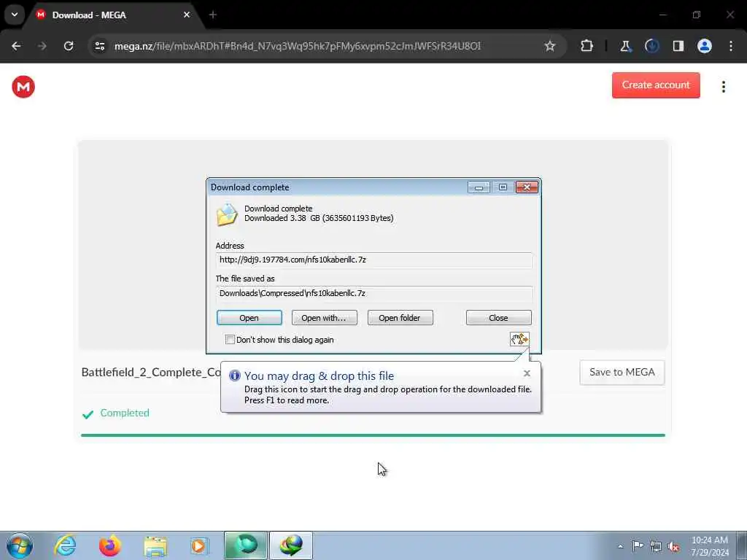Image resolution: width=747 pixels, height=560 pixels.
Task: Click the drag and drop file icon
Action: [519, 339]
